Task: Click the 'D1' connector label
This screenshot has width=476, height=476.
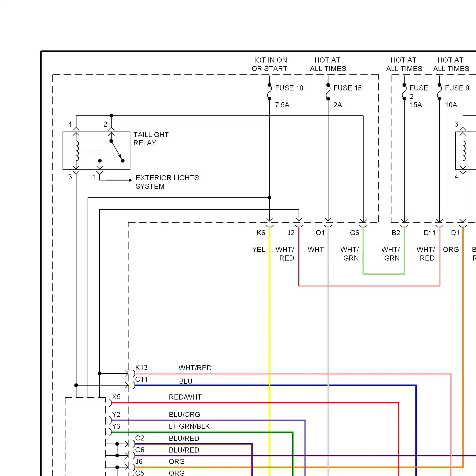Action: tap(455, 233)
